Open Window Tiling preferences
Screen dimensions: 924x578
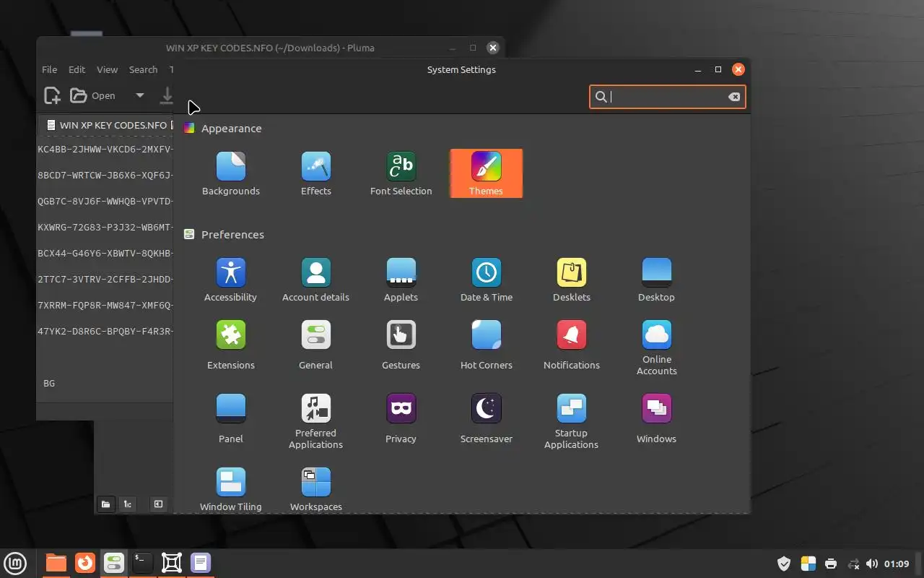[231, 489]
